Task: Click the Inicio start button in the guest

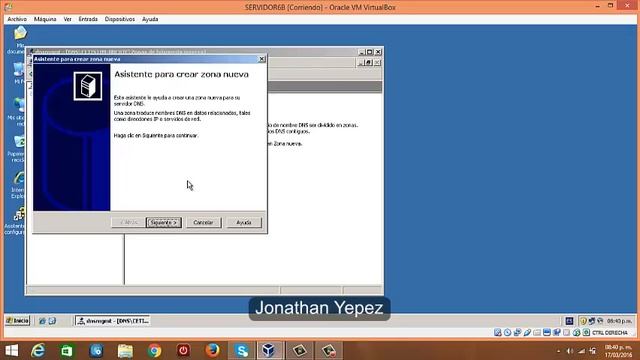Action: (x=18, y=321)
